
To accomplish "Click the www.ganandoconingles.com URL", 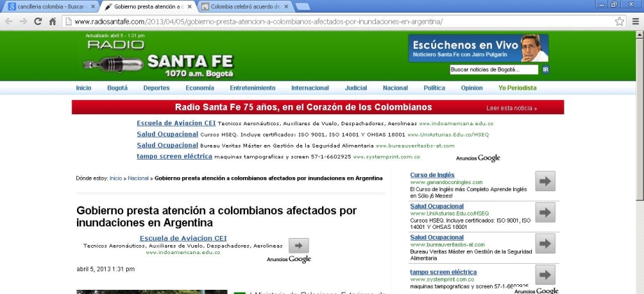I will (446, 182).
